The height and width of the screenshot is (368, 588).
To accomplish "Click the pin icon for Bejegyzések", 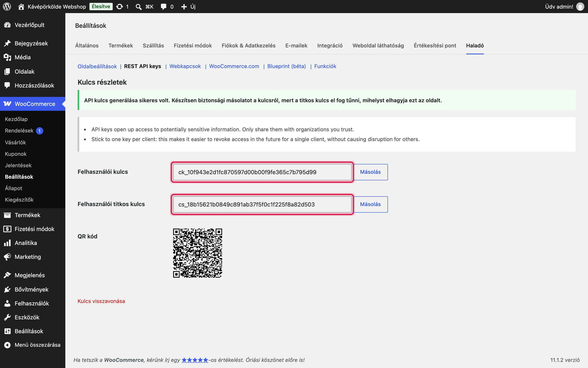I will pyautogui.click(x=8, y=43).
